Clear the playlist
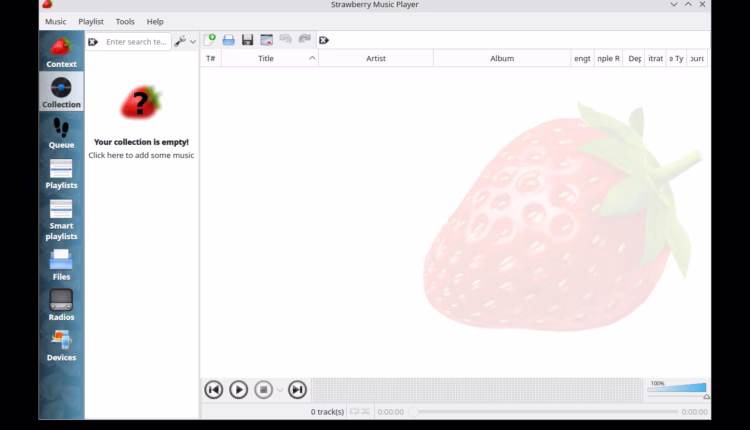750x430 pixels. pyautogui.click(x=266, y=40)
